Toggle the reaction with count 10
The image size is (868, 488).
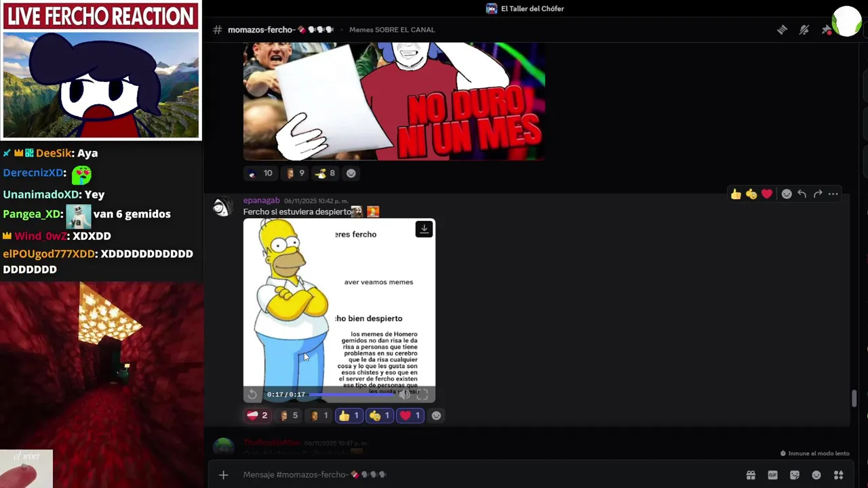(260, 173)
